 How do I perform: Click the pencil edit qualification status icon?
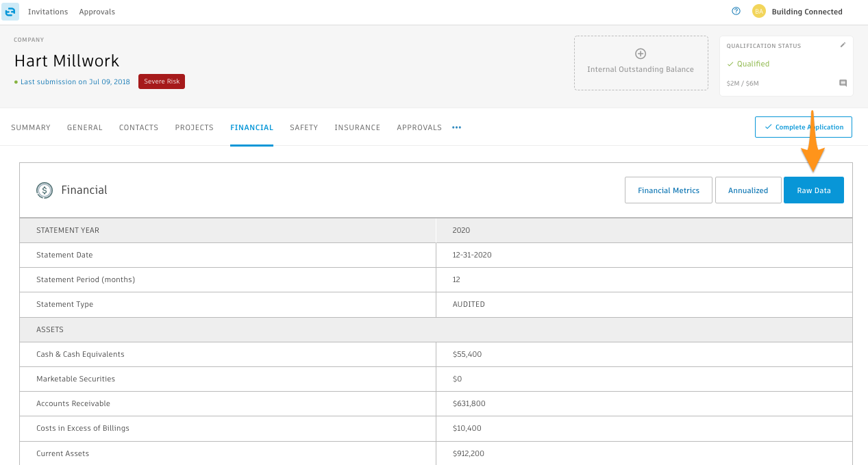tap(843, 45)
